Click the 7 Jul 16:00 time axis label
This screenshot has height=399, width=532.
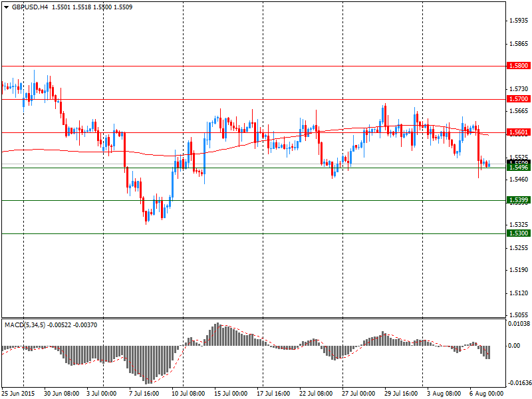[144, 394]
